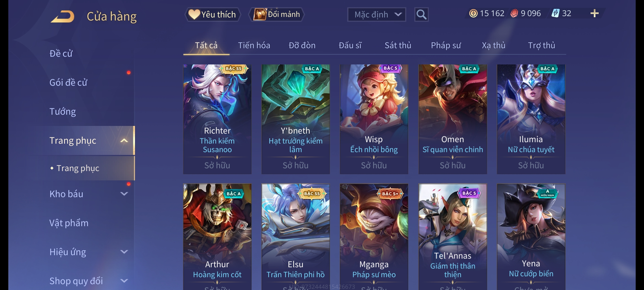The width and height of the screenshot is (644, 290).
Task: Open the search magnifier icon
Action: click(421, 15)
